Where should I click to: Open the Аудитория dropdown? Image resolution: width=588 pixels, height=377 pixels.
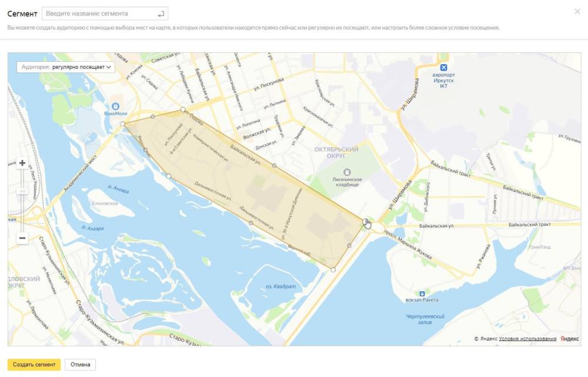66,67
